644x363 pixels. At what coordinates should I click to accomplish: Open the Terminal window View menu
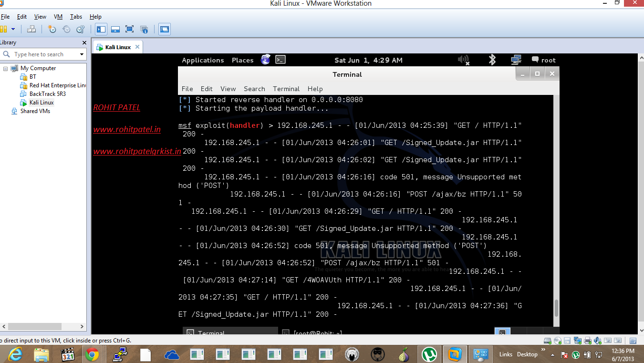tap(228, 89)
